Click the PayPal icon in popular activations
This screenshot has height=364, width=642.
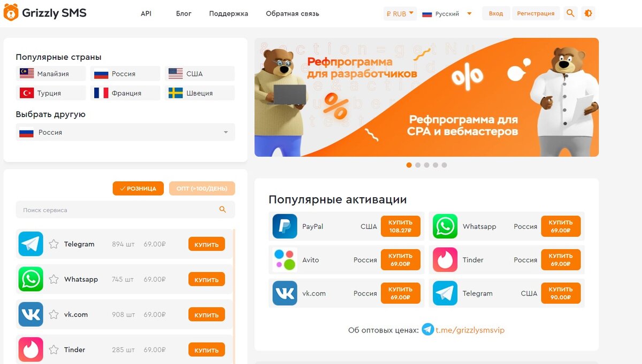point(285,226)
